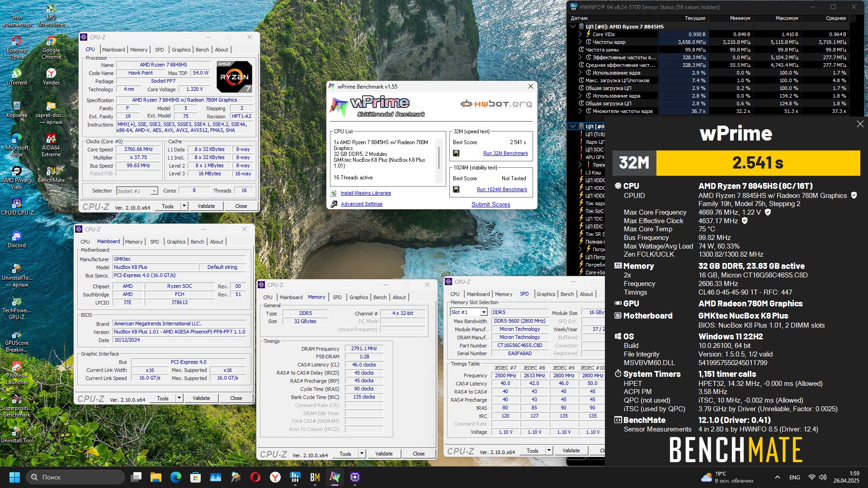Open Advanced Settings in wPrime
868x488 pixels.
pyautogui.click(x=361, y=204)
